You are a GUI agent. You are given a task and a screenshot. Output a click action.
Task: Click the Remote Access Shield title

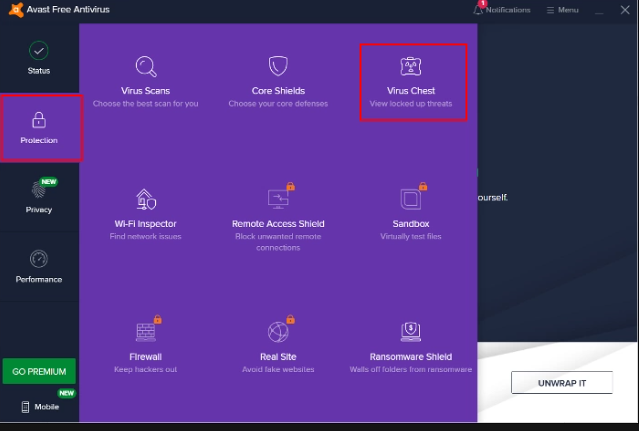278,224
